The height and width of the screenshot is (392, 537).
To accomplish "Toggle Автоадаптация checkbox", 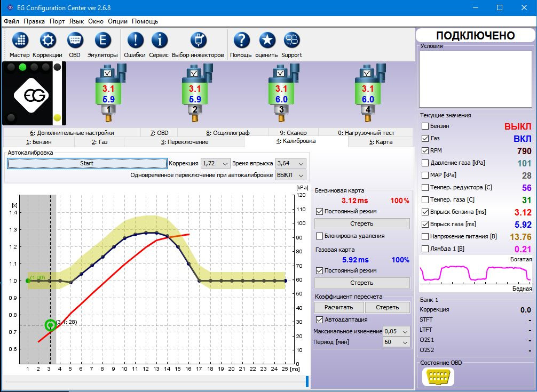I will [320, 319].
